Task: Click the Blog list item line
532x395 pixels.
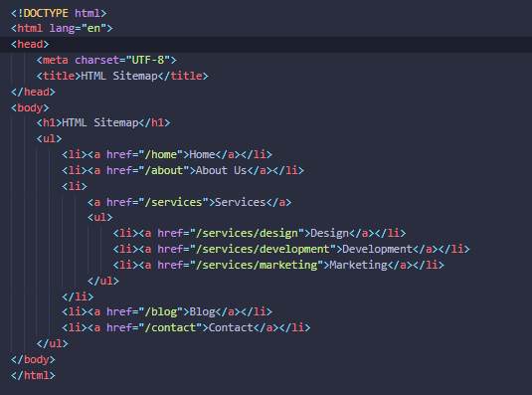Action: (167, 311)
